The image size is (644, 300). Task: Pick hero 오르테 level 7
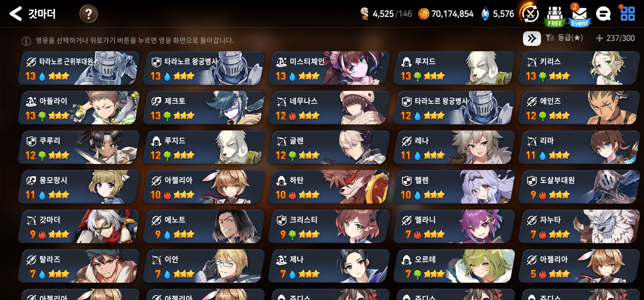454,266
